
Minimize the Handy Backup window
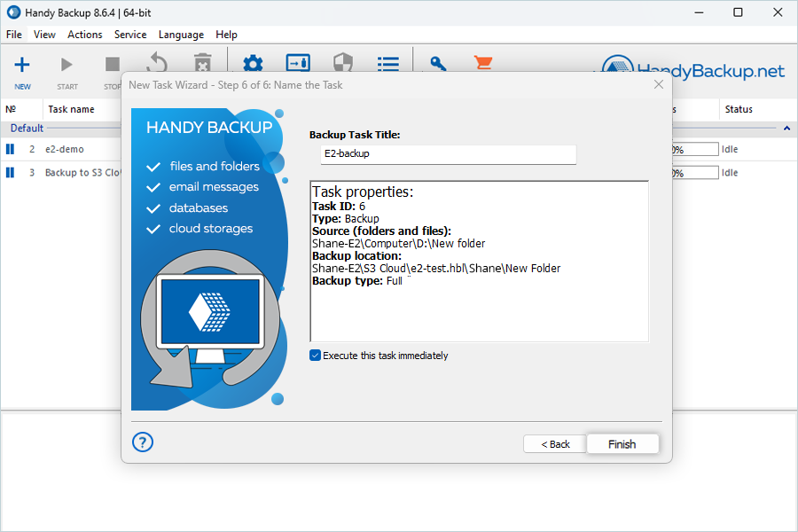click(x=699, y=12)
